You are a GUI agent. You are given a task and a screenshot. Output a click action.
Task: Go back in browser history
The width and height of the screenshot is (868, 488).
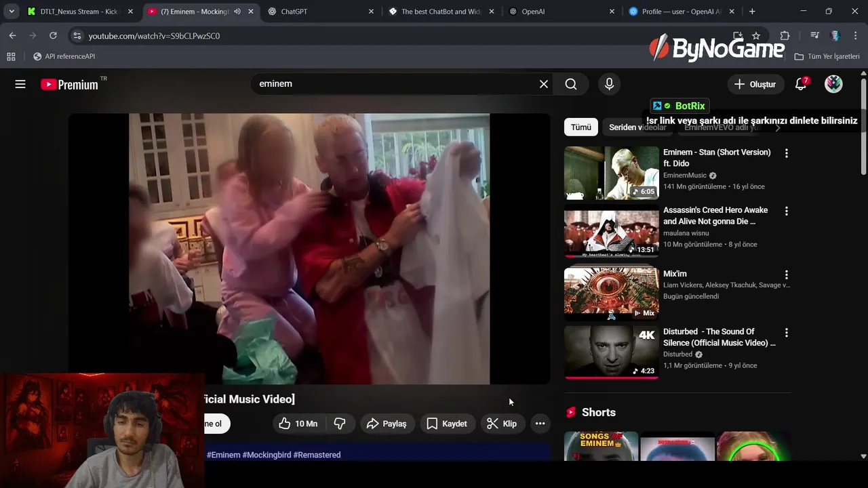click(12, 35)
